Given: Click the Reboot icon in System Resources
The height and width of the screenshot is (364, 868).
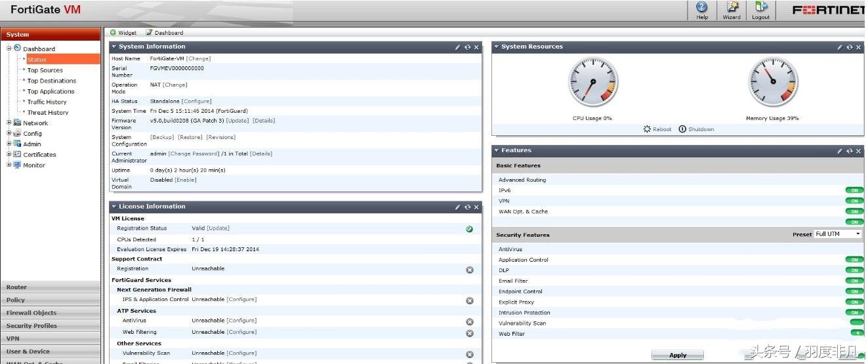Looking at the screenshot, I should (x=648, y=129).
